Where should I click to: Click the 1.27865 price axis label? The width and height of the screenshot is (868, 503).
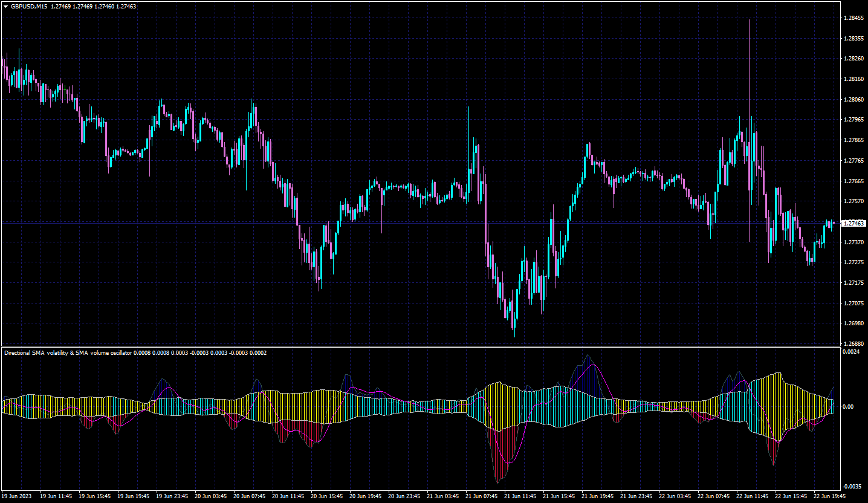[853, 140]
